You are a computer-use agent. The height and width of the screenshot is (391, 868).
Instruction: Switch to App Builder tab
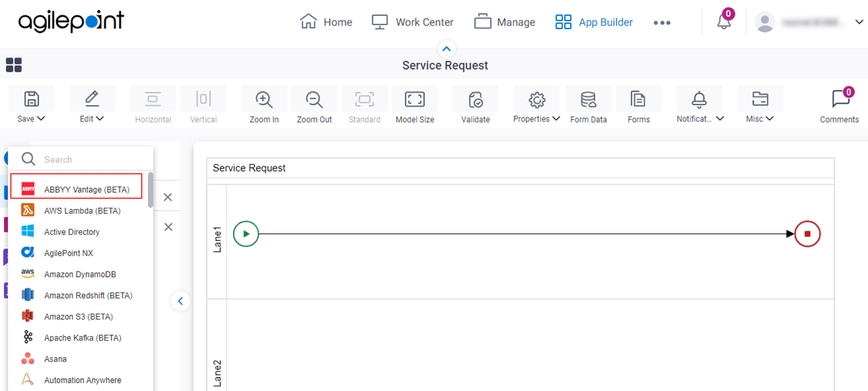(x=593, y=22)
